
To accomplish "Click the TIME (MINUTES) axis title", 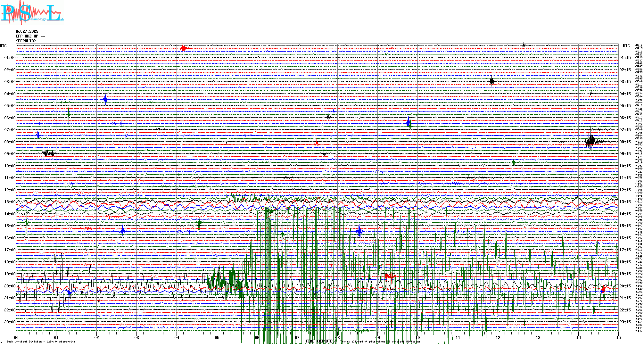I will tap(321, 341).
